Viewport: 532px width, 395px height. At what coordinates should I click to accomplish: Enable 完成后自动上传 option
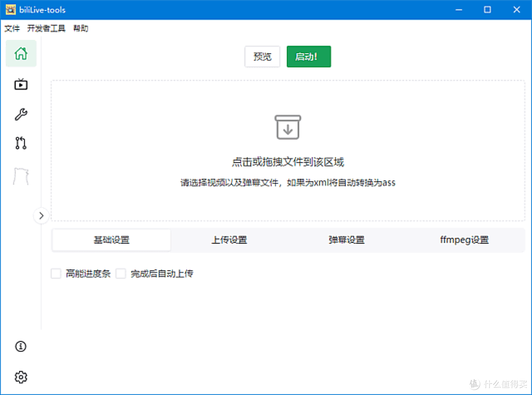point(121,273)
